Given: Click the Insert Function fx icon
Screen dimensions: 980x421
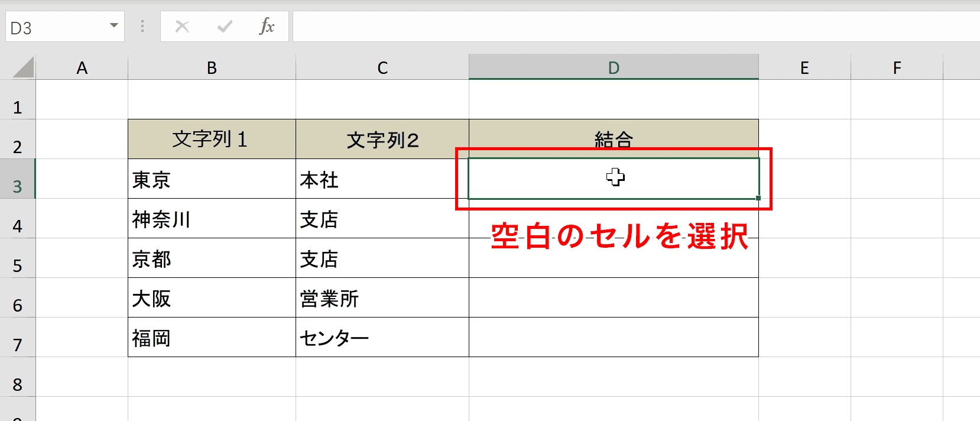Looking at the screenshot, I should 267,26.
